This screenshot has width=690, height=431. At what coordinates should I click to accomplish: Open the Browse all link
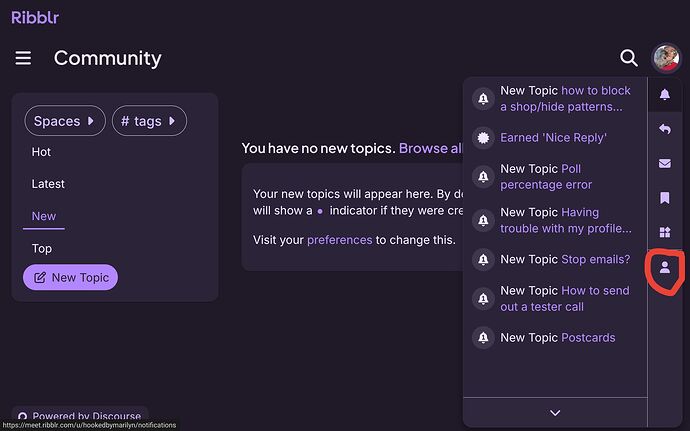pyautogui.click(x=430, y=148)
